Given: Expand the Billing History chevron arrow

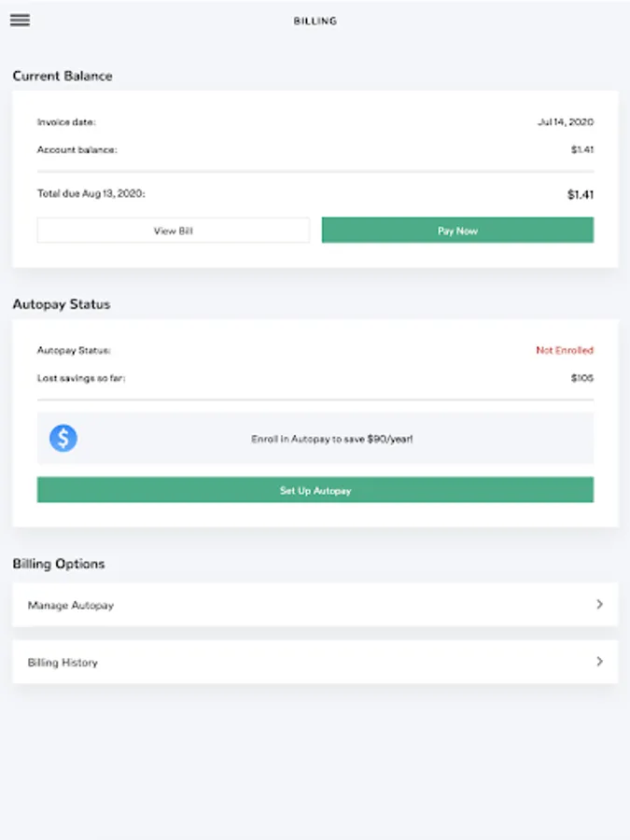Looking at the screenshot, I should 599,662.
